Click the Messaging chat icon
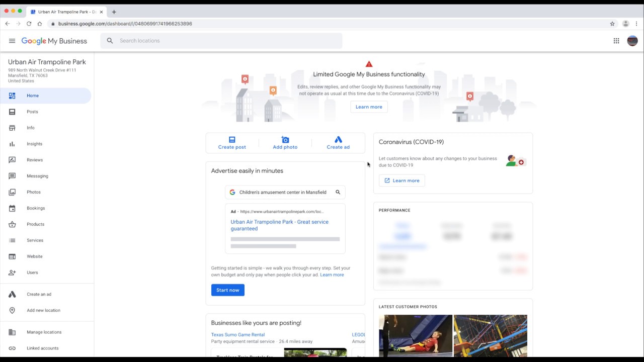This screenshot has width=644, height=362. pyautogui.click(x=12, y=176)
